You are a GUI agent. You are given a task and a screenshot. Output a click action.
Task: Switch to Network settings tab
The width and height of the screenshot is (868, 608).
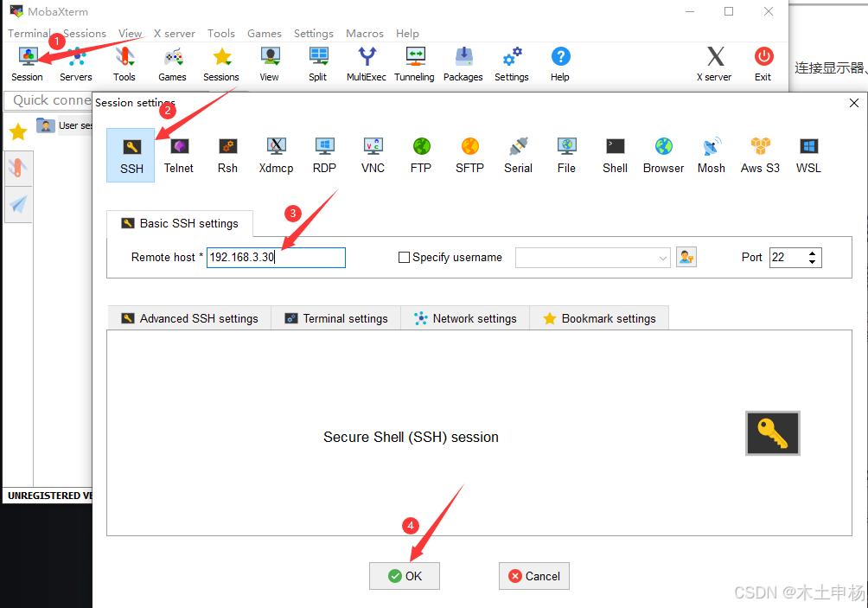pyautogui.click(x=465, y=318)
